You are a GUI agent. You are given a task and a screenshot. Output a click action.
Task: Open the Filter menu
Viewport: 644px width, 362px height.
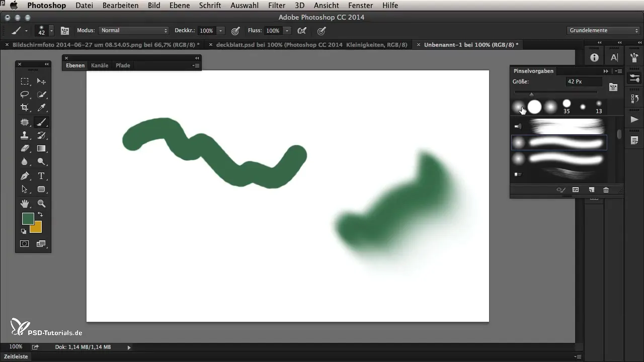point(277,6)
